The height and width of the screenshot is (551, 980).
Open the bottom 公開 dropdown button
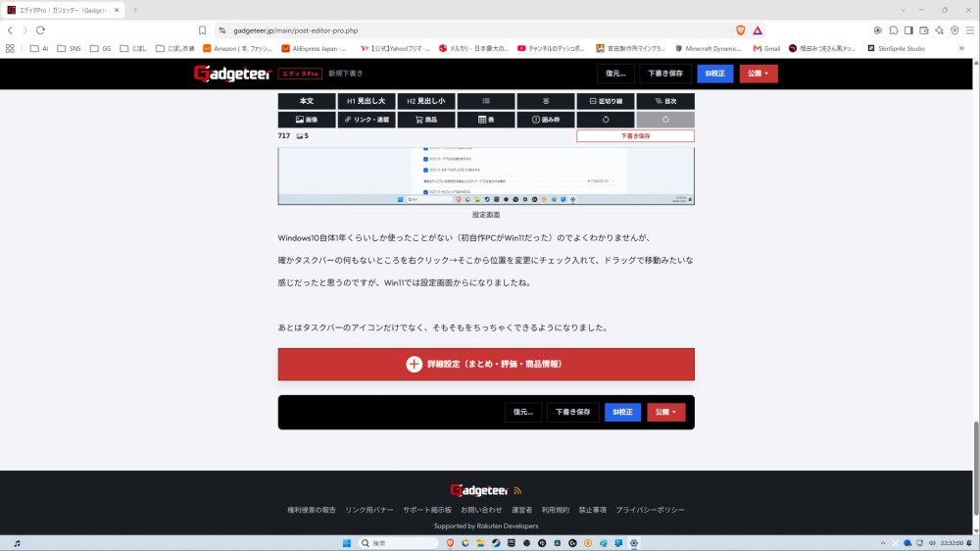pos(665,412)
